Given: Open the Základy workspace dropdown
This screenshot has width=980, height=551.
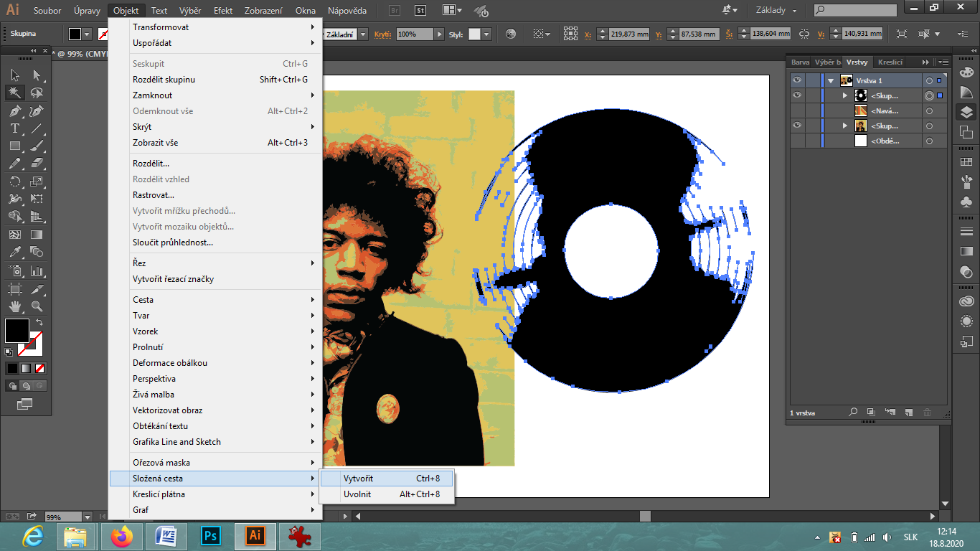Looking at the screenshot, I should [x=776, y=11].
